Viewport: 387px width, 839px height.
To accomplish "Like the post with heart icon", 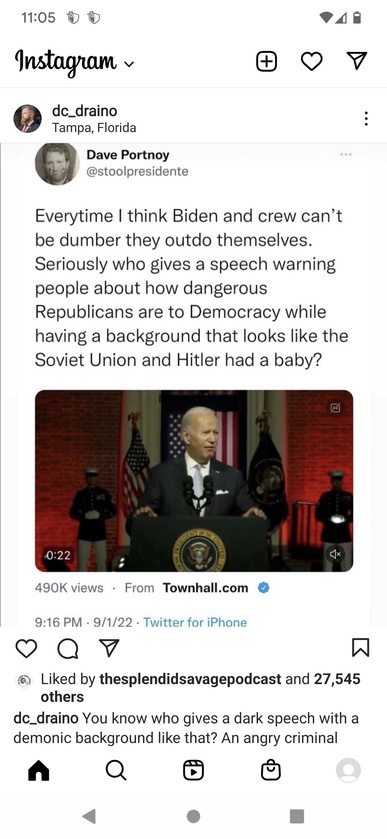I will coord(26,648).
